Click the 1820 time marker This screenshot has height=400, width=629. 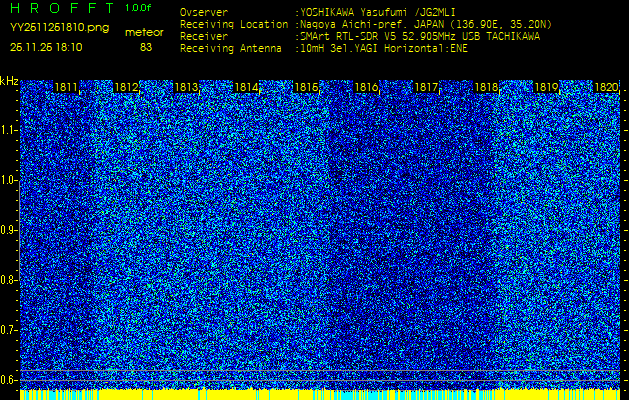pyautogui.click(x=606, y=87)
